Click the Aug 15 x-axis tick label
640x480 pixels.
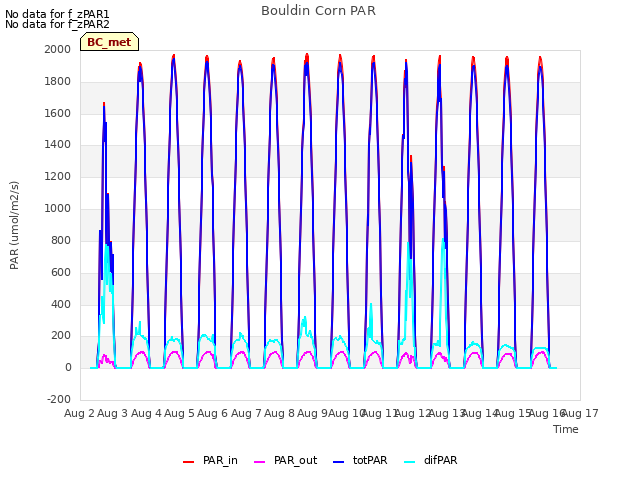[512, 413]
